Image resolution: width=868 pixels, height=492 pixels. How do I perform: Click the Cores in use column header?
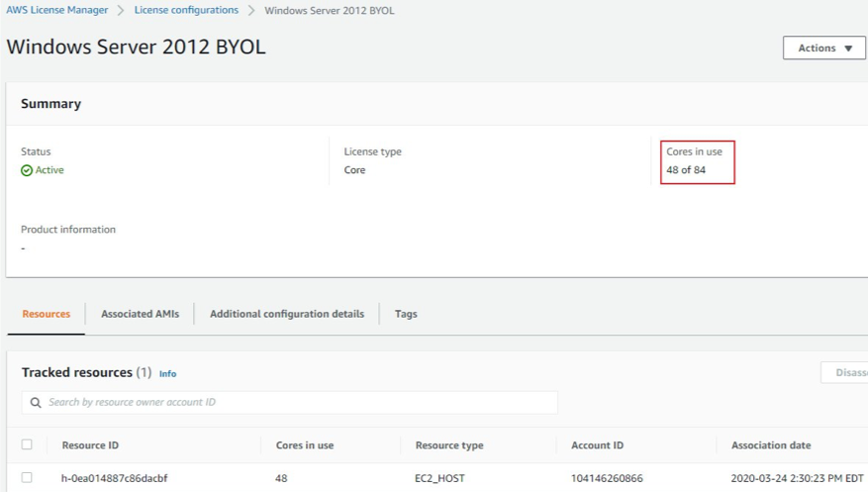(x=305, y=445)
